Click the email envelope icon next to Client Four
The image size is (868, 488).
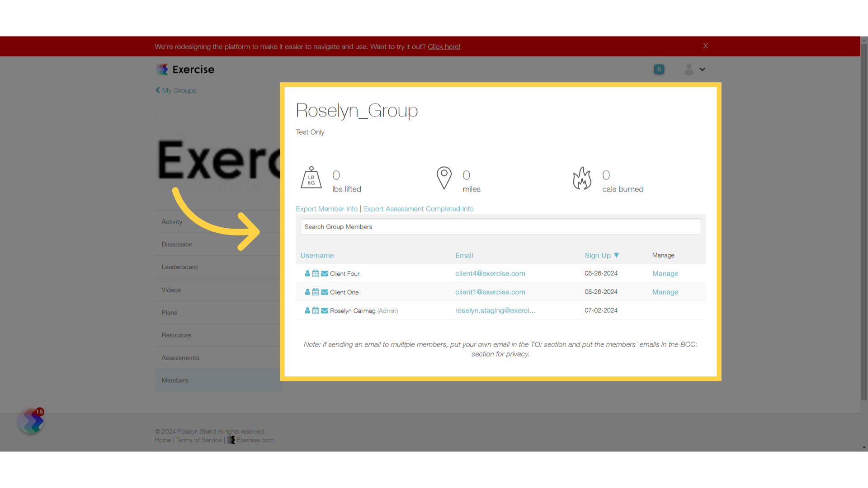click(x=325, y=273)
